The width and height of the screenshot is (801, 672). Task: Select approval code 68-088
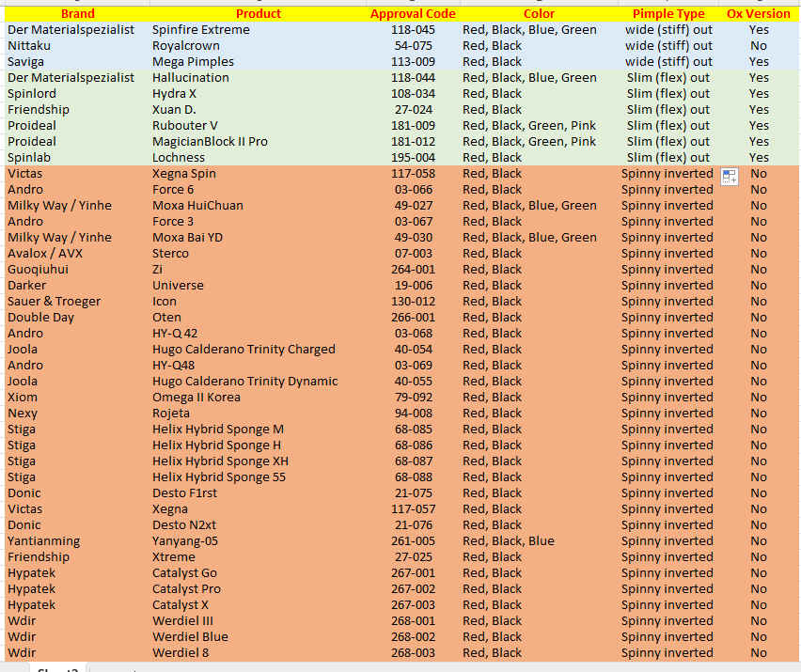413,477
